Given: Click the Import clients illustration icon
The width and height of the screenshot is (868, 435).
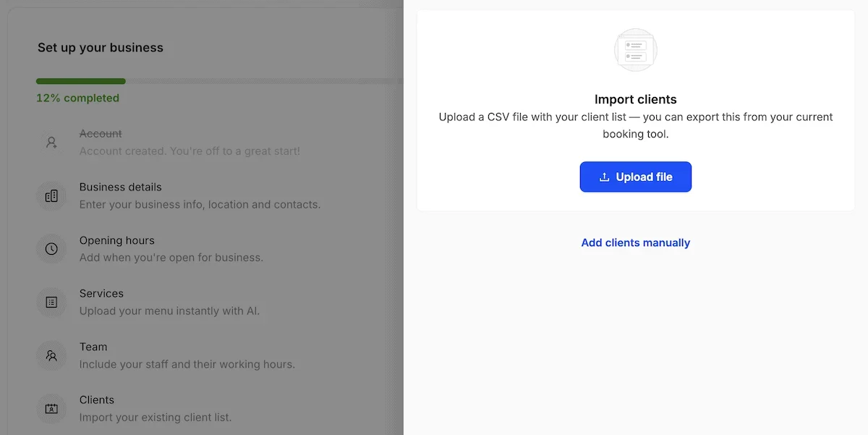Looking at the screenshot, I should pyautogui.click(x=636, y=50).
